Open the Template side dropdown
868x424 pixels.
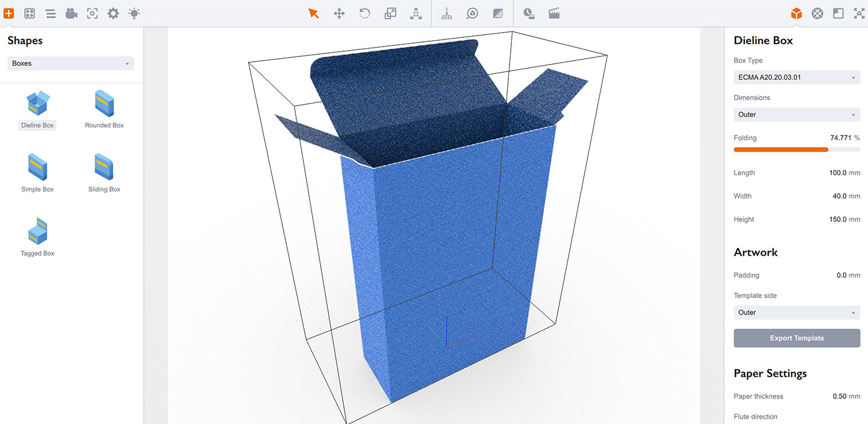(797, 312)
